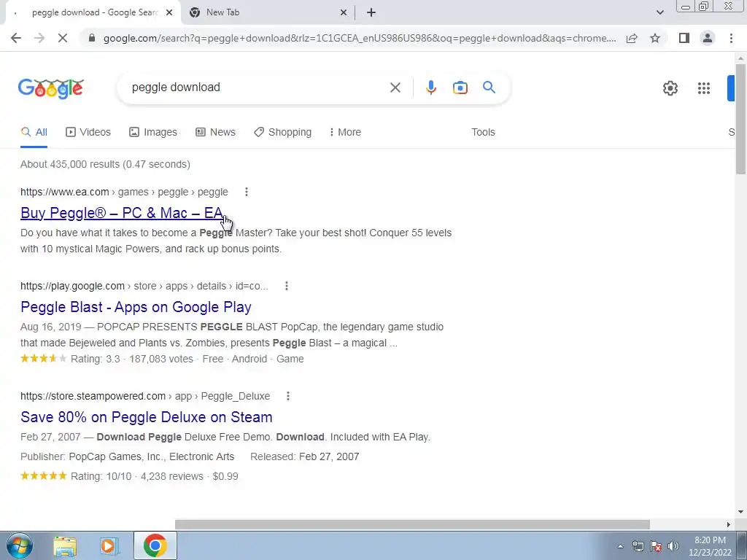Select the All results tab
Image resolution: width=747 pixels, height=560 pixels.
coord(34,133)
